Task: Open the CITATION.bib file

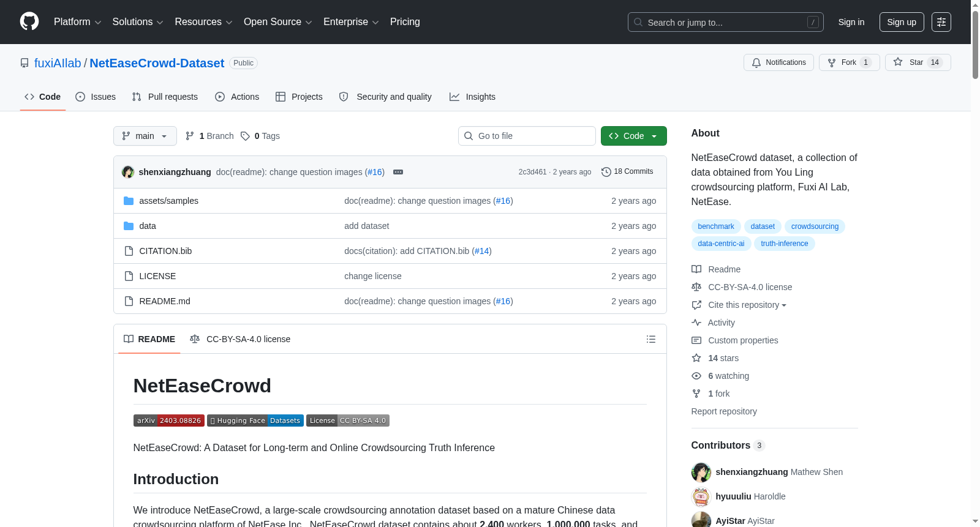Action: coord(165,251)
